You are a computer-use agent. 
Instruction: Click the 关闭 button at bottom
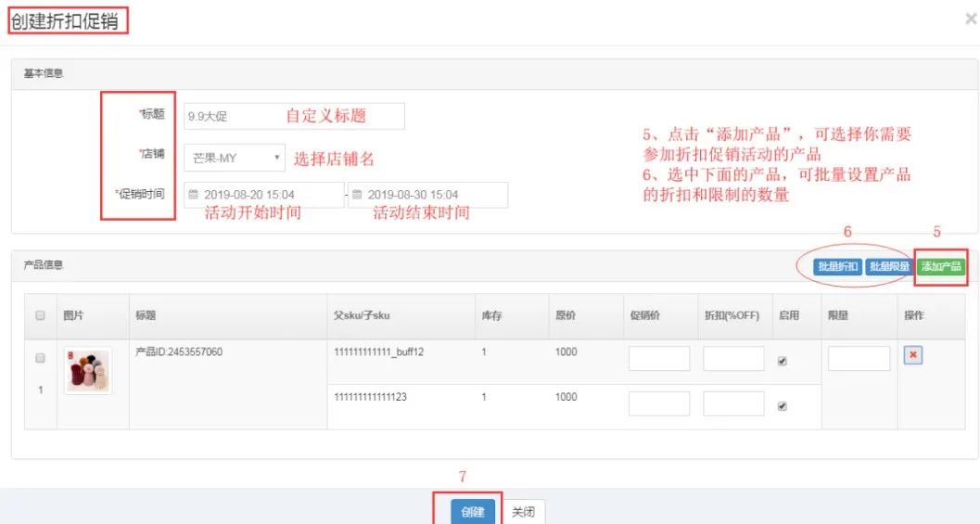pyautogui.click(x=524, y=512)
